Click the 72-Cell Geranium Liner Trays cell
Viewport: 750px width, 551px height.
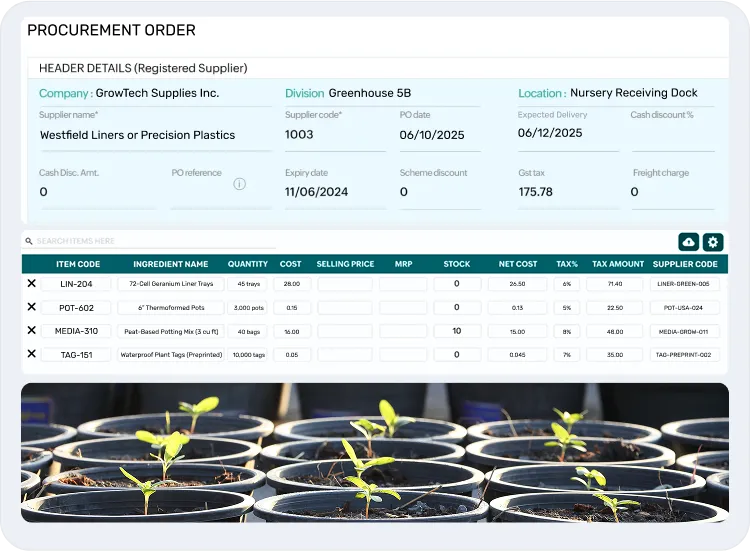coord(171,284)
